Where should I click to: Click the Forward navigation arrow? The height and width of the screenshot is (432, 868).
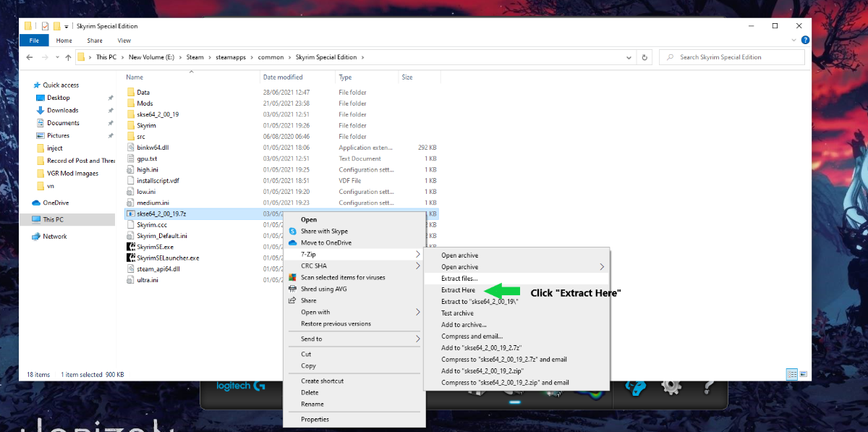(x=46, y=57)
